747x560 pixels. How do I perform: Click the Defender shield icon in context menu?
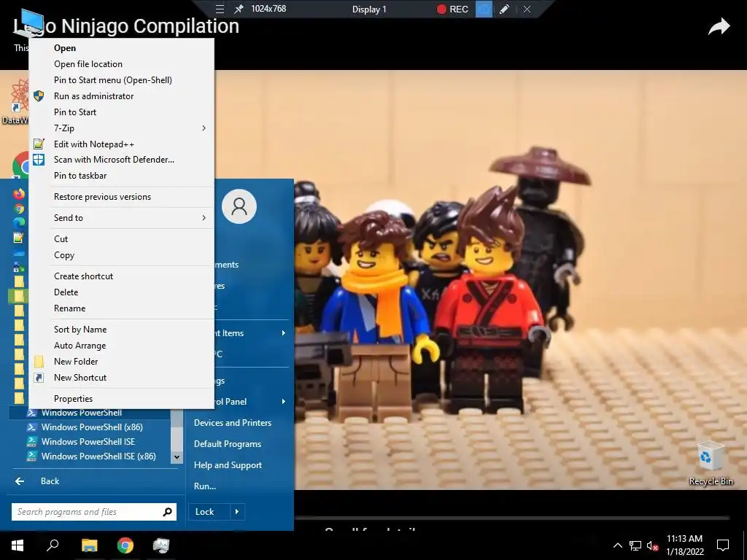coord(39,160)
